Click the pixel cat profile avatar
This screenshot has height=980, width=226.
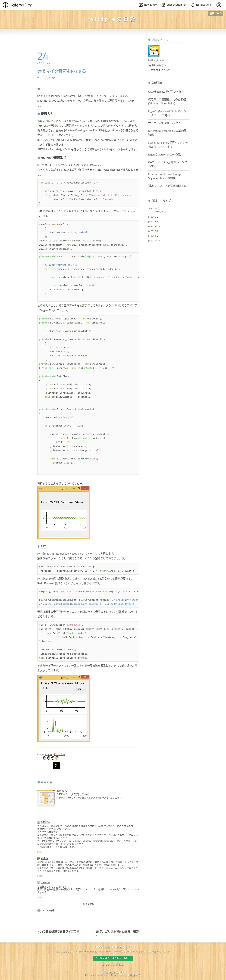pyautogui.click(x=154, y=51)
